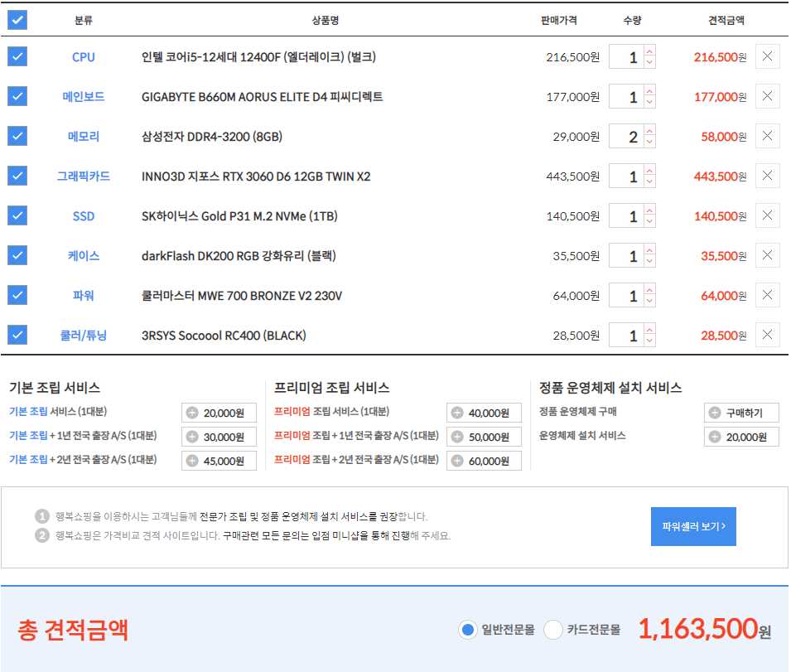This screenshot has width=791, height=672.
Task: Open product 삼성전자 DDR4-3200 (8GB)
Action: (x=212, y=137)
